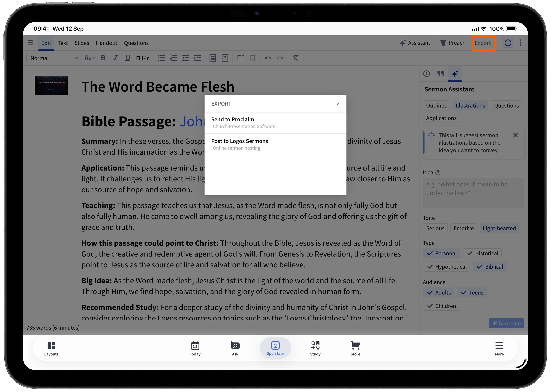This screenshot has width=551, height=392.
Task: Redo the last edit
Action: click(x=280, y=58)
